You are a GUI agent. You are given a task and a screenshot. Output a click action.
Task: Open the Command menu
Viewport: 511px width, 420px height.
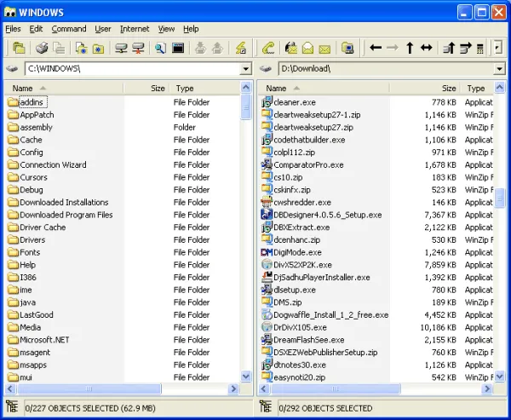tap(69, 29)
